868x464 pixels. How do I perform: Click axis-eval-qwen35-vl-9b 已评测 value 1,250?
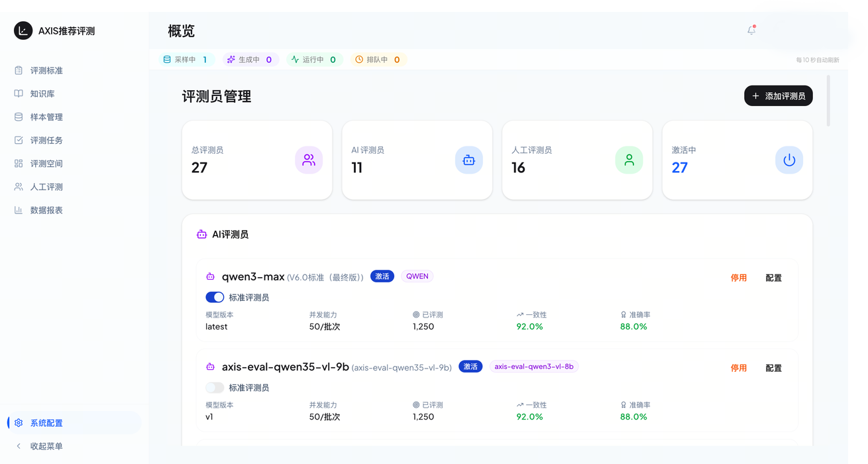pyautogui.click(x=423, y=417)
